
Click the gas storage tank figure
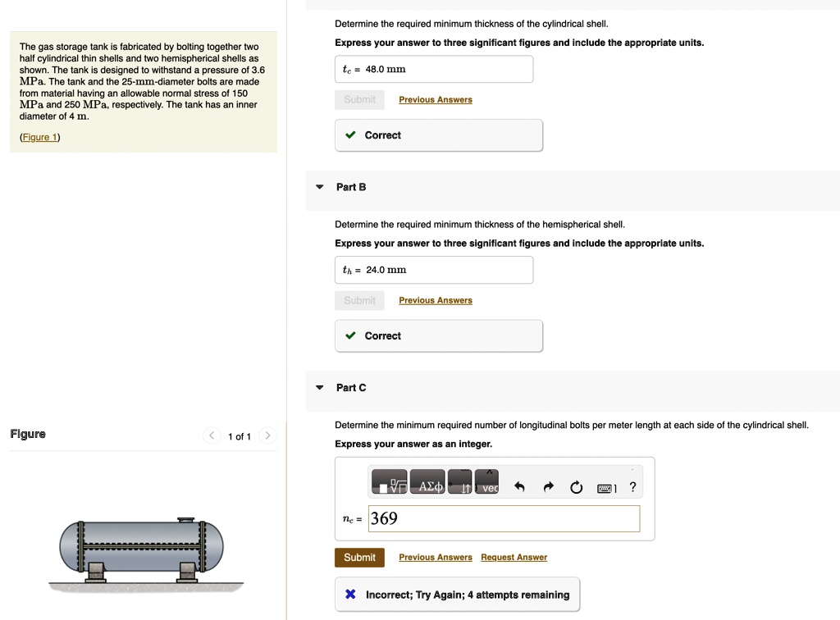click(142, 548)
